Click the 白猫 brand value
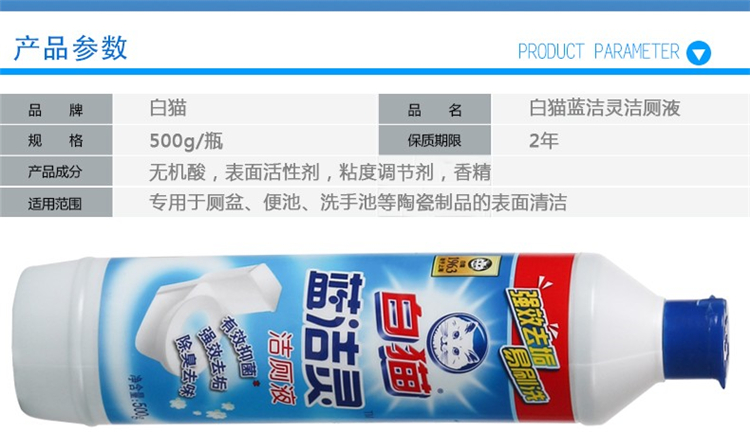750x432 pixels. [168, 108]
